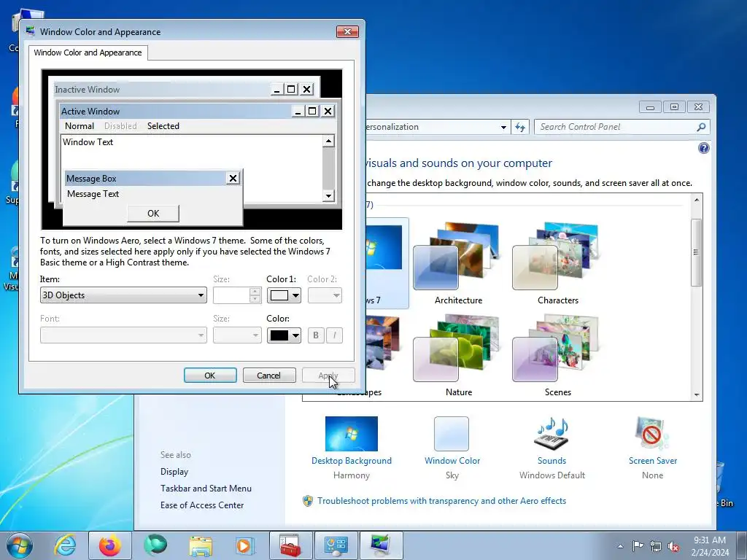
Task: Open the Display link under See also
Action: [174, 472]
